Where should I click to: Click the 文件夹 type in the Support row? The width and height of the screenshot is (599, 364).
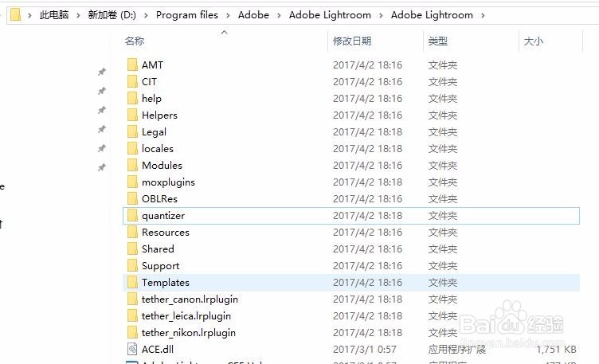442,265
